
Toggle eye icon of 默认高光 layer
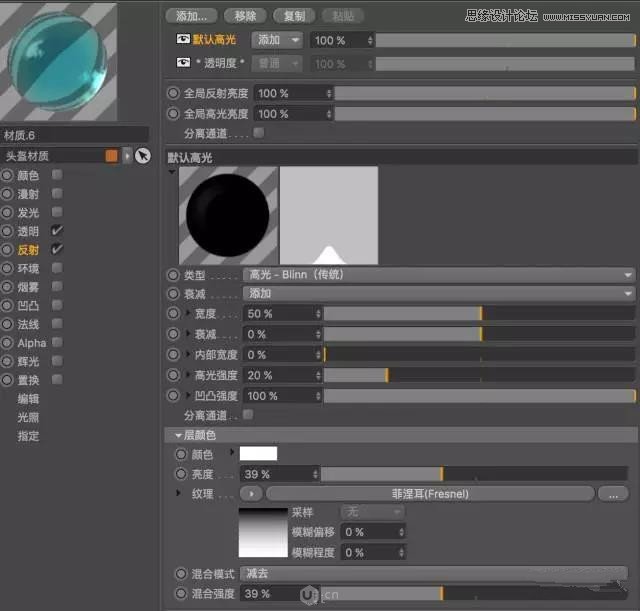183,39
